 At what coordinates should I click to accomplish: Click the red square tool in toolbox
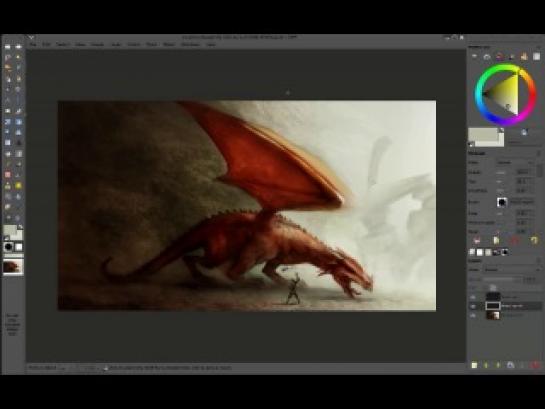pyautogui.click(x=8, y=175)
